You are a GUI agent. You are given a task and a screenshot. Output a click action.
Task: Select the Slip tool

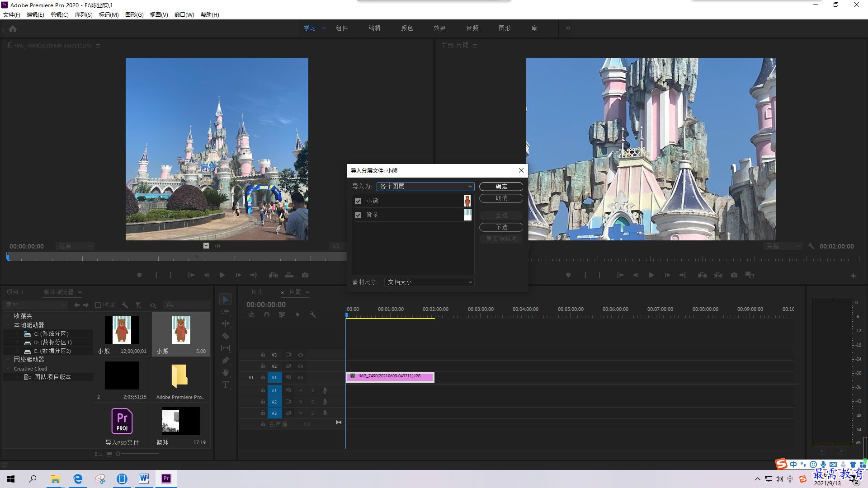(226, 348)
